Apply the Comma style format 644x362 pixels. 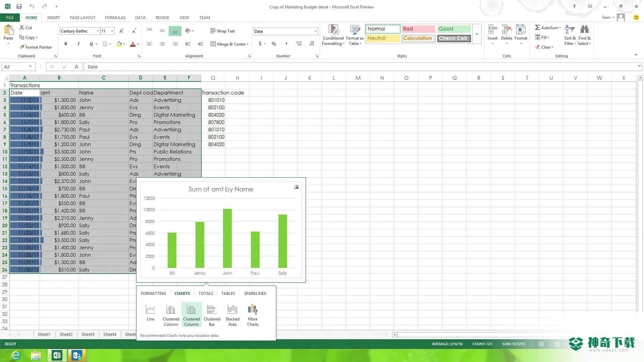(x=286, y=44)
